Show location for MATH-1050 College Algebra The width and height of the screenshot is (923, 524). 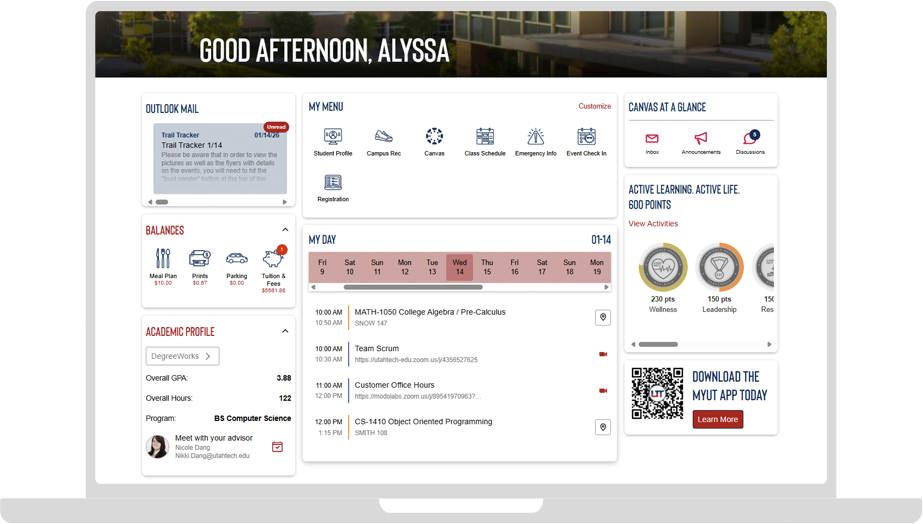point(602,317)
